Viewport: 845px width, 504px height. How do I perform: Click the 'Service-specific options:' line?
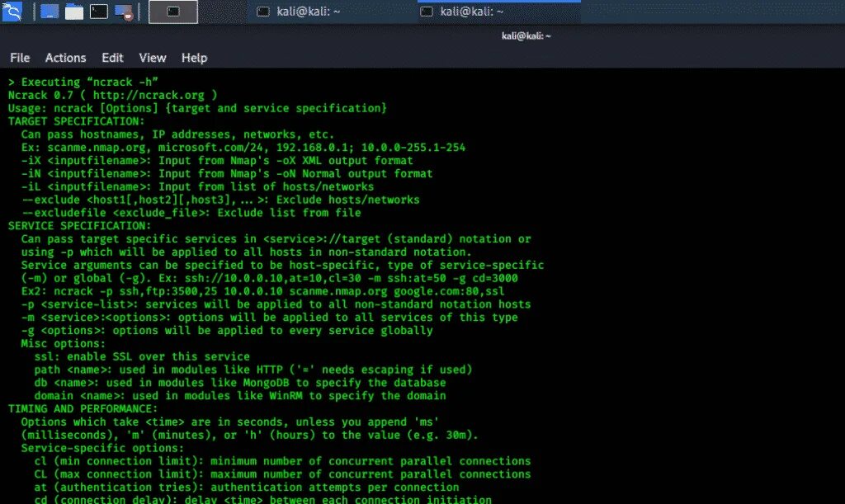click(102, 448)
